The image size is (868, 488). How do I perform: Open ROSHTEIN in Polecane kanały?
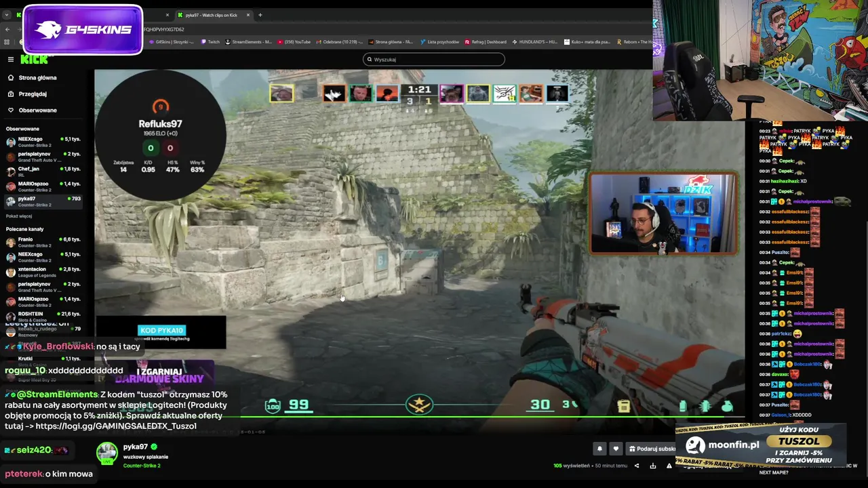43,317
